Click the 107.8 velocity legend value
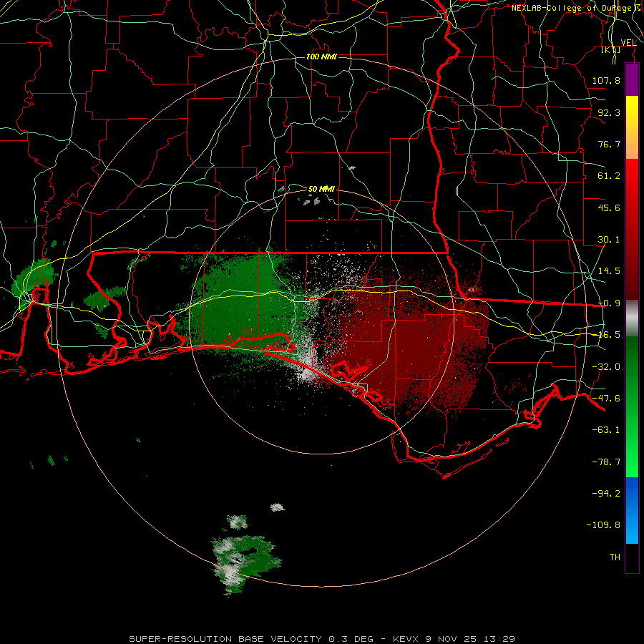 (606, 80)
